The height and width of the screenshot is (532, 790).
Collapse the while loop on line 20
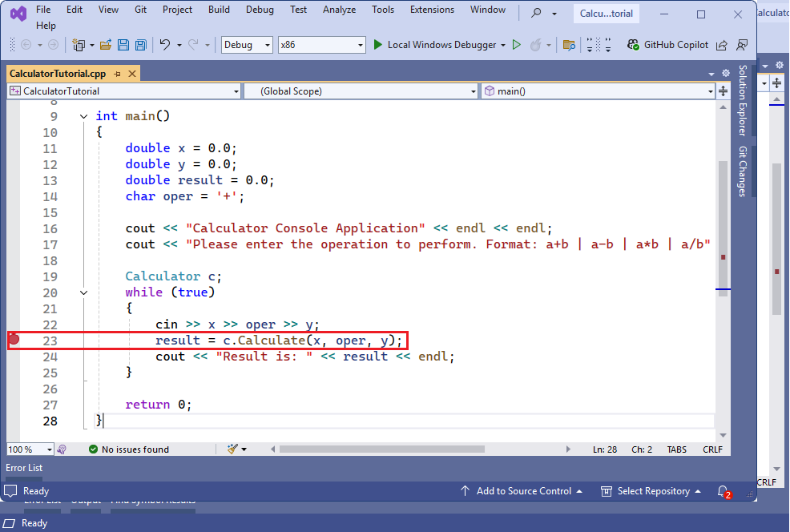(83, 292)
